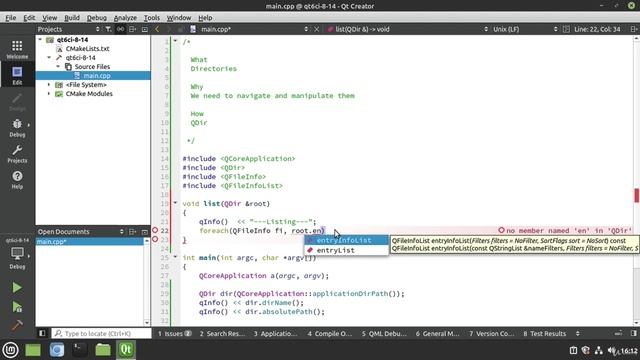The width and height of the screenshot is (640, 360).
Task: Split the editor view
Action: pos(633,29)
